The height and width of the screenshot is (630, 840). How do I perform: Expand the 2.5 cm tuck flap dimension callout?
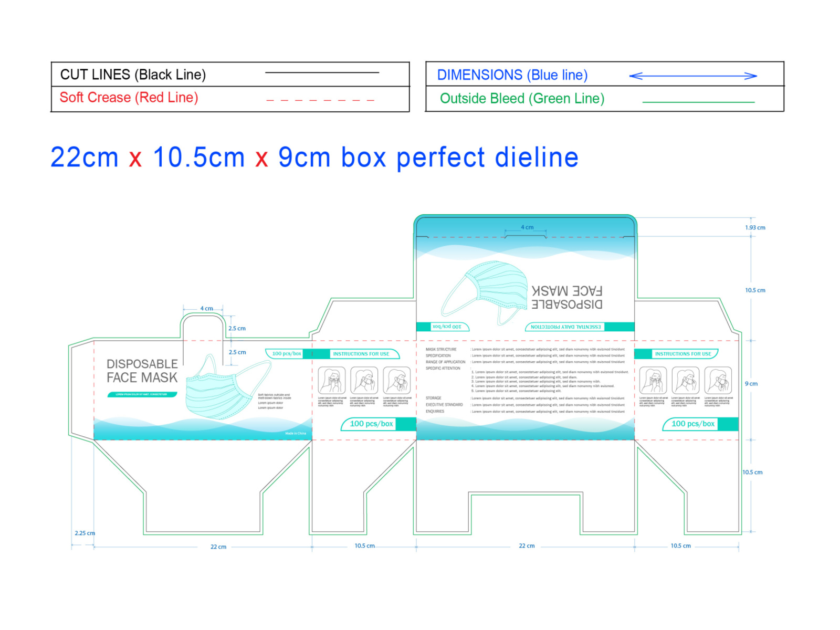(x=237, y=327)
